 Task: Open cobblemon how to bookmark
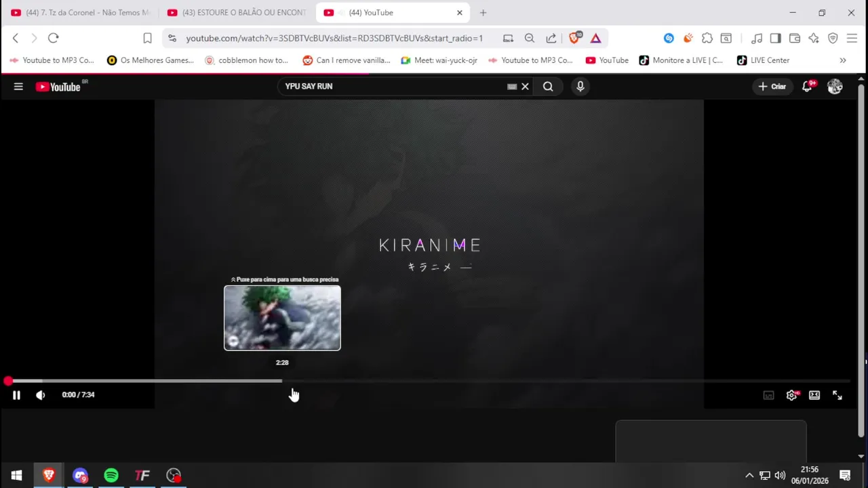coord(247,60)
